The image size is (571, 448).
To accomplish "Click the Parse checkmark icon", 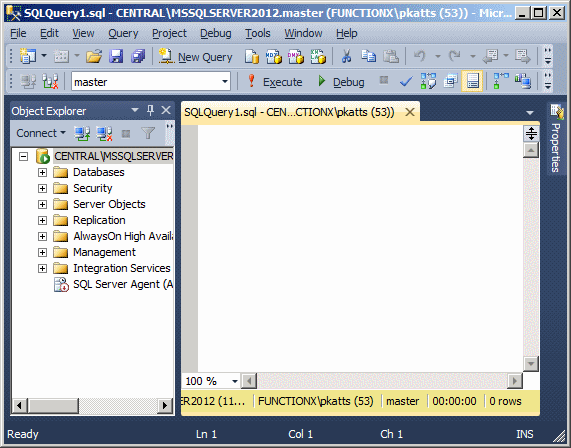I will point(406,82).
